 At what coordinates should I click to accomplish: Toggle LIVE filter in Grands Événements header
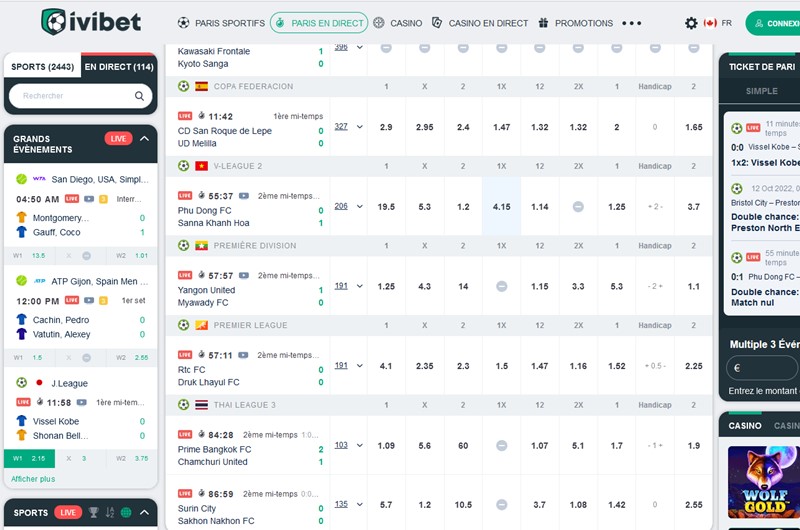(118, 139)
